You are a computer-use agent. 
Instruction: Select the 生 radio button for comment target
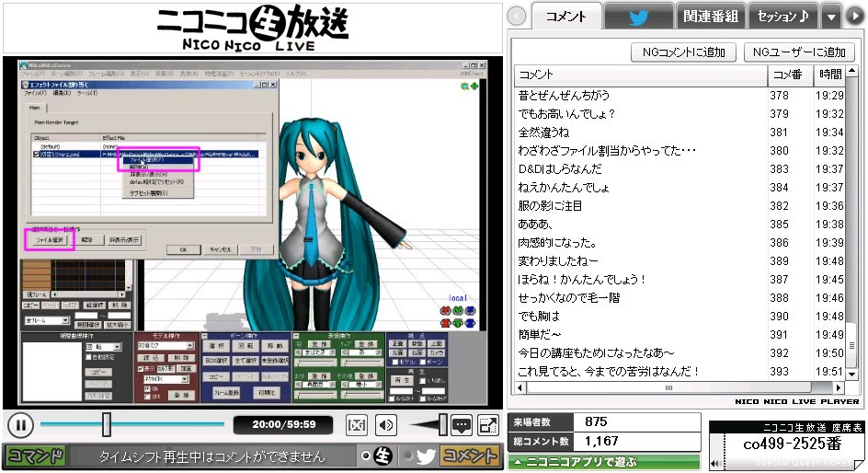(365, 456)
